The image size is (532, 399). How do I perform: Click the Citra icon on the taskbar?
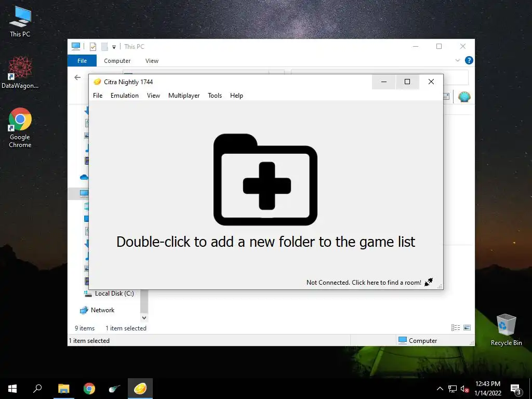click(140, 389)
